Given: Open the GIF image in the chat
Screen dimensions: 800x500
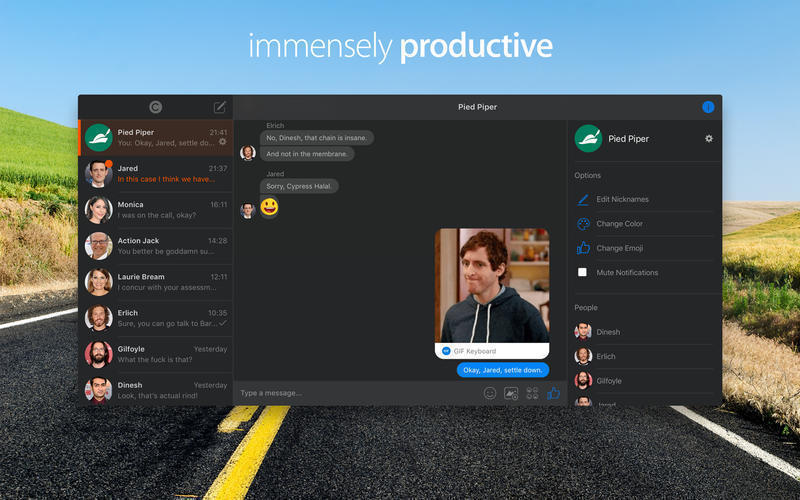Looking at the screenshot, I should pyautogui.click(x=492, y=286).
